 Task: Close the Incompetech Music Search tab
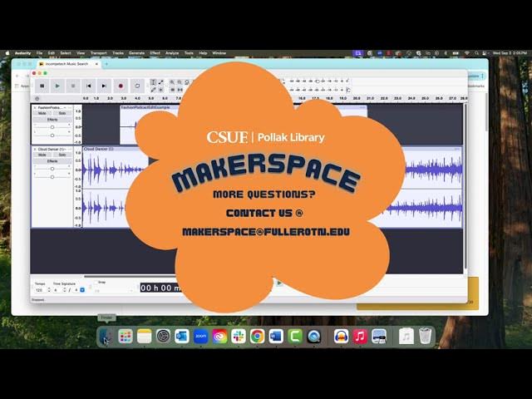[96, 64]
